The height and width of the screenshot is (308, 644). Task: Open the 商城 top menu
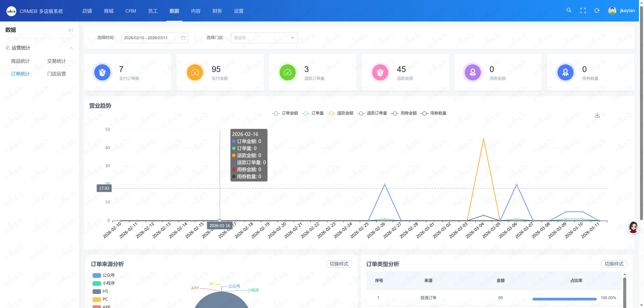pos(109,11)
